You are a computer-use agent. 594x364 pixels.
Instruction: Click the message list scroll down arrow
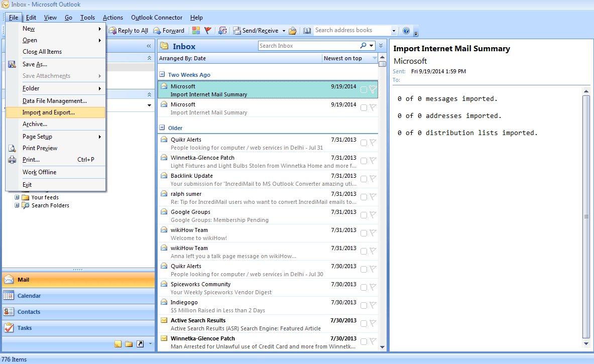tap(382, 347)
